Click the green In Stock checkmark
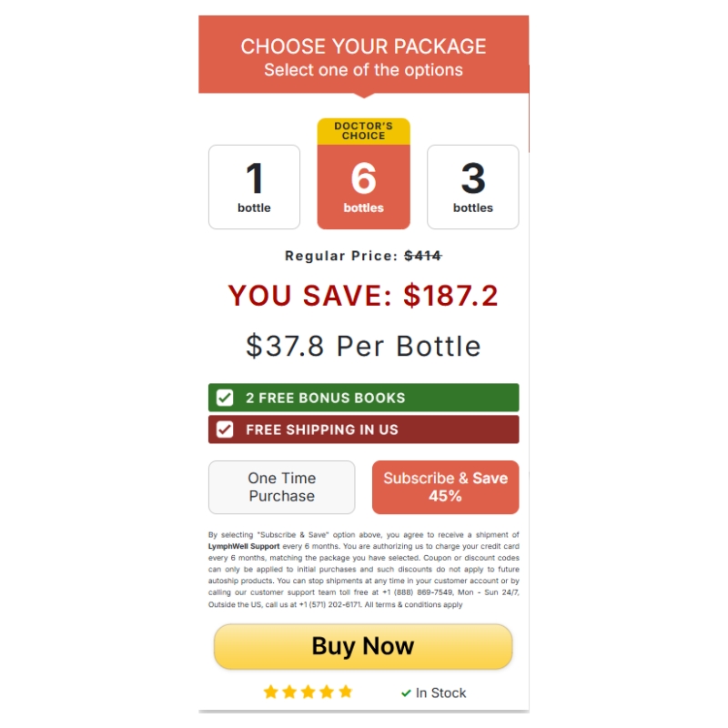This screenshot has width=728, height=728. pos(406,693)
